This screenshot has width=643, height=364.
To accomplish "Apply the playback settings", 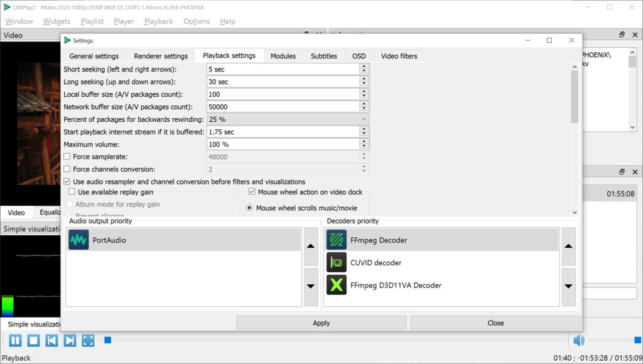I will click(321, 323).
